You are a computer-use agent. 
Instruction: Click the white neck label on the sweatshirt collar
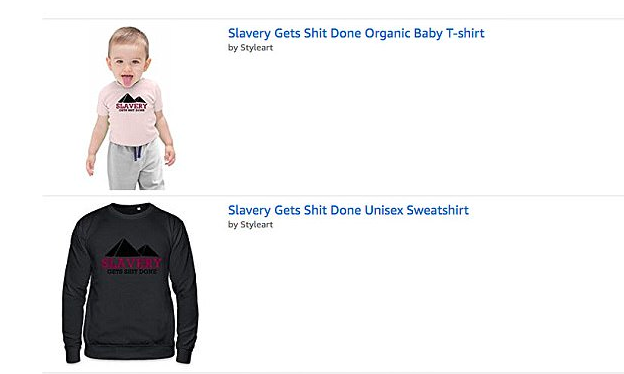[139, 208]
